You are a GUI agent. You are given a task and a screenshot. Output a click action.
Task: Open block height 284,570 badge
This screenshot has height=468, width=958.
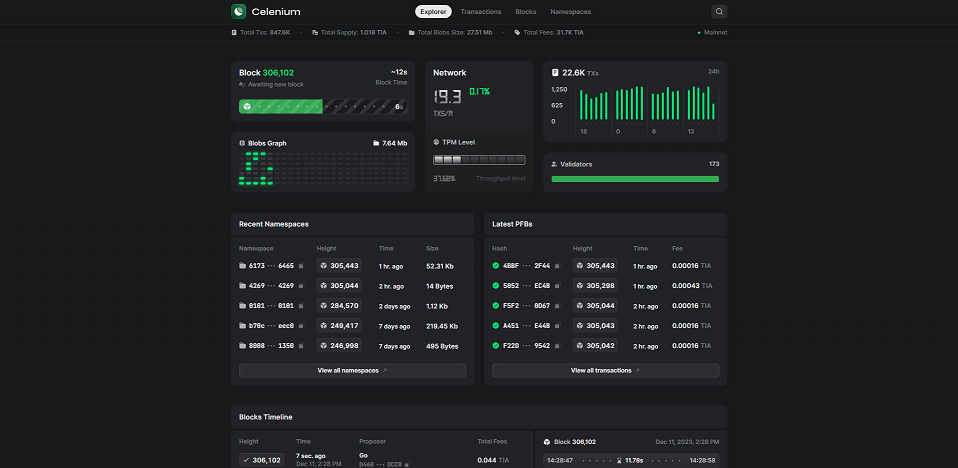click(339, 305)
